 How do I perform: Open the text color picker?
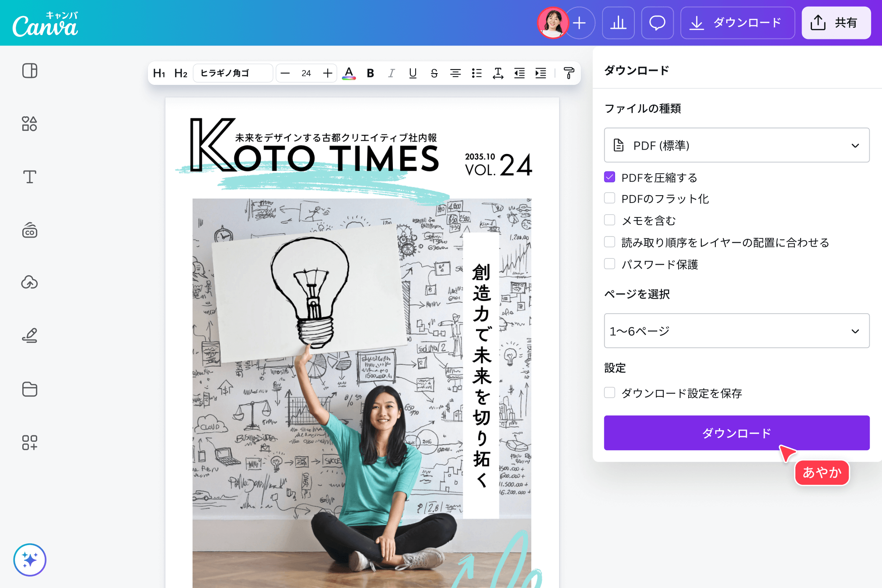pos(349,73)
